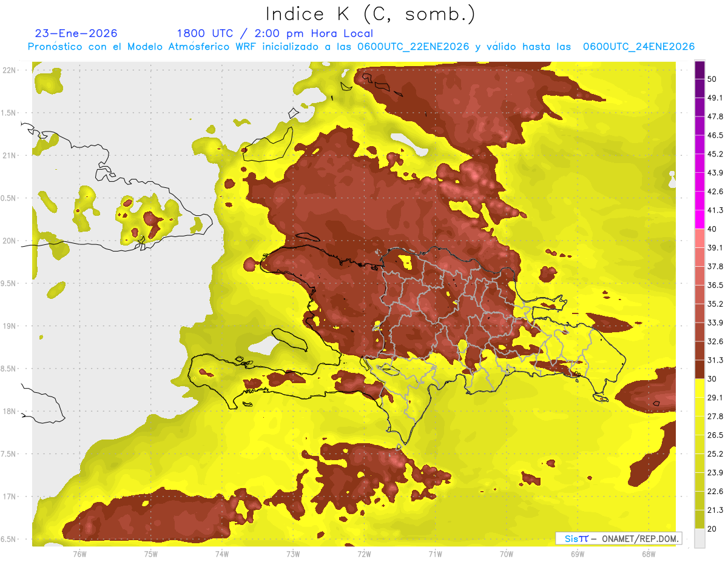The width and height of the screenshot is (728, 562).
Task: Click the legend value "45.2"
Action: (715, 154)
